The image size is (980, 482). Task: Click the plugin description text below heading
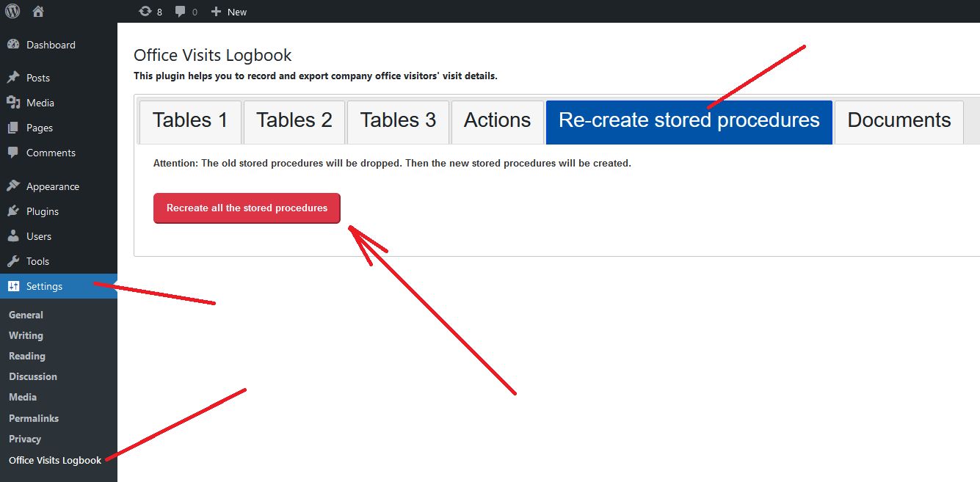tap(316, 76)
